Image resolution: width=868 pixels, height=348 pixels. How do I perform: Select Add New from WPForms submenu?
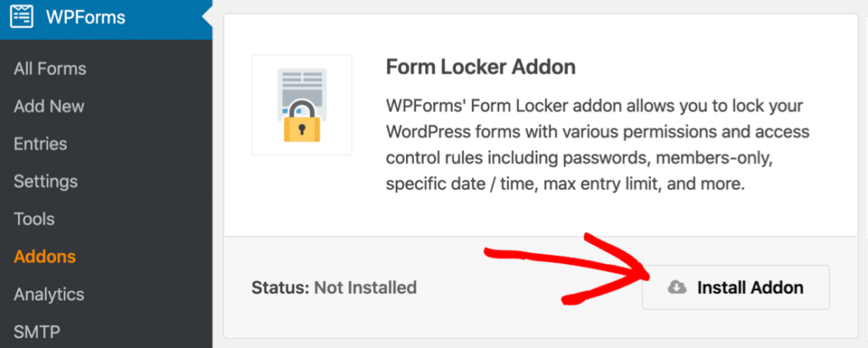coord(49,106)
